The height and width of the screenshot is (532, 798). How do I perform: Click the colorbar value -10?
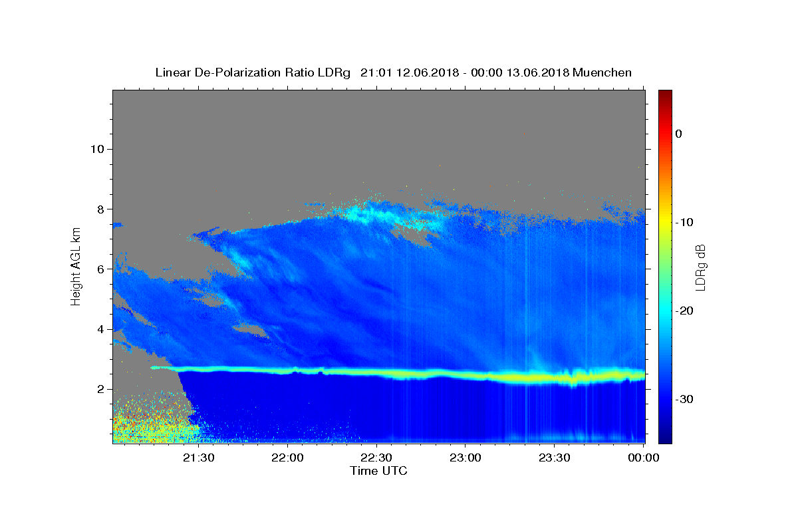click(x=685, y=222)
